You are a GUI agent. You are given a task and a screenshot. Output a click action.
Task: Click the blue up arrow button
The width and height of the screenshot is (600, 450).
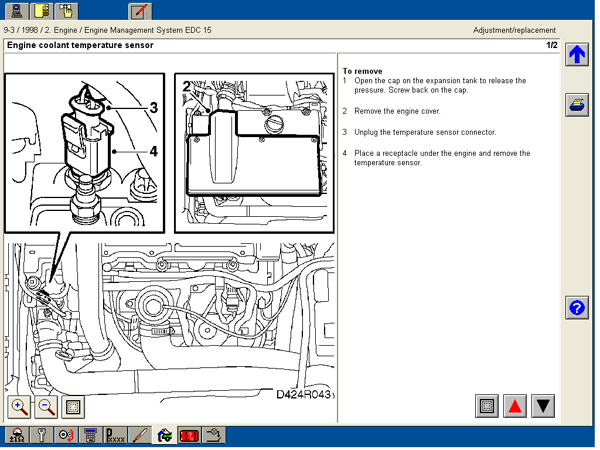coord(577,55)
